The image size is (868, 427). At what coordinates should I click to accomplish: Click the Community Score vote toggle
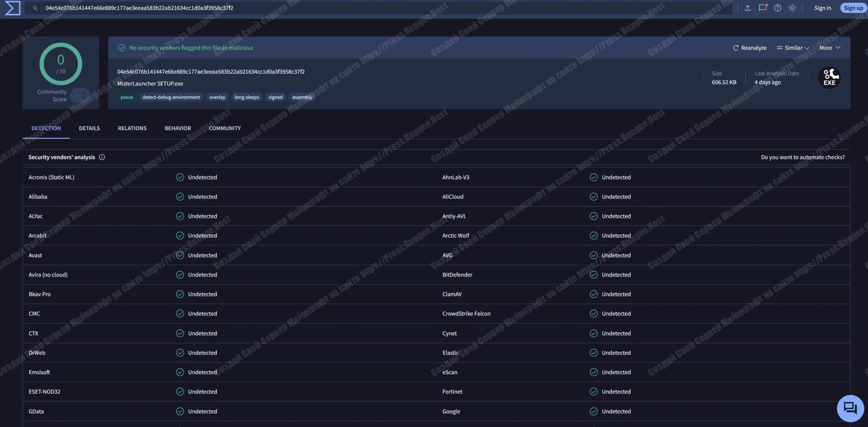pos(80,95)
